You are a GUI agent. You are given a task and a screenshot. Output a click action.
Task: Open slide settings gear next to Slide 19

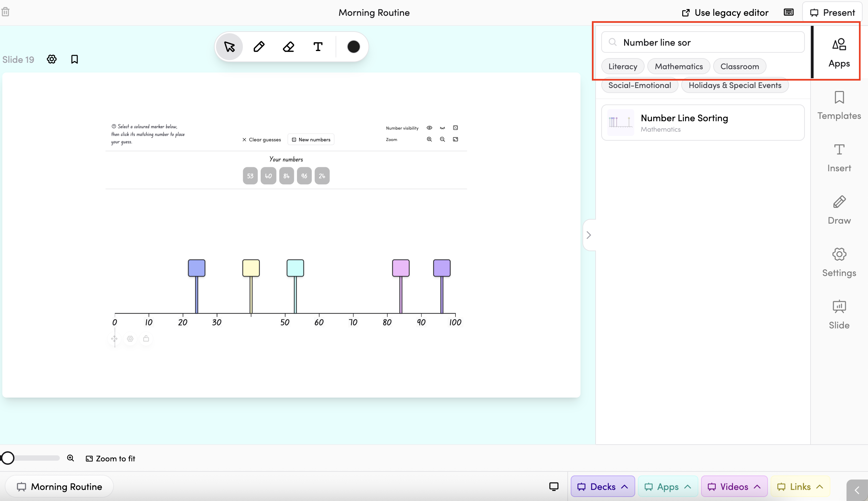click(52, 59)
